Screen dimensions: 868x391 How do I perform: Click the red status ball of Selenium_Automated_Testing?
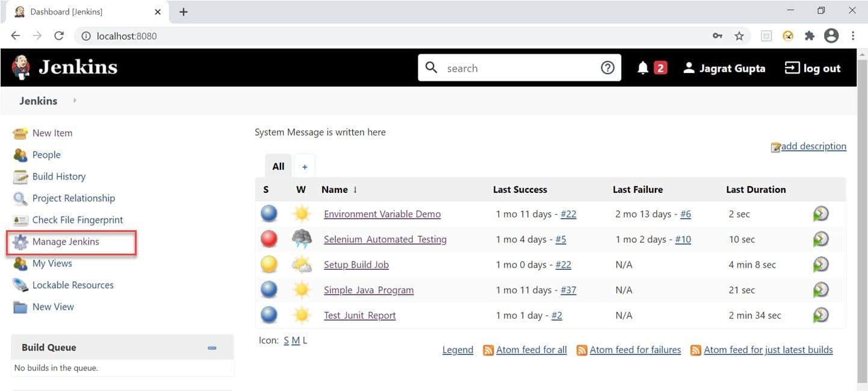coord(268,239)
